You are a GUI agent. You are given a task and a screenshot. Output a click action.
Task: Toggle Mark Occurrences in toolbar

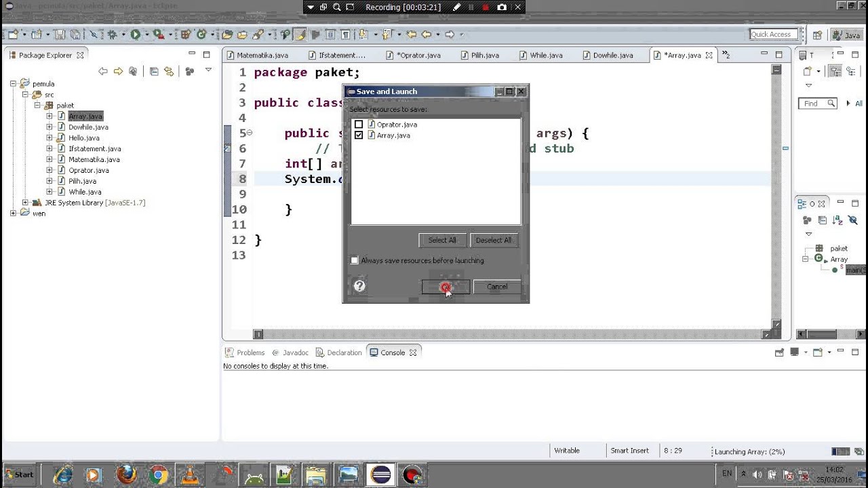click(x=299, y=34)
